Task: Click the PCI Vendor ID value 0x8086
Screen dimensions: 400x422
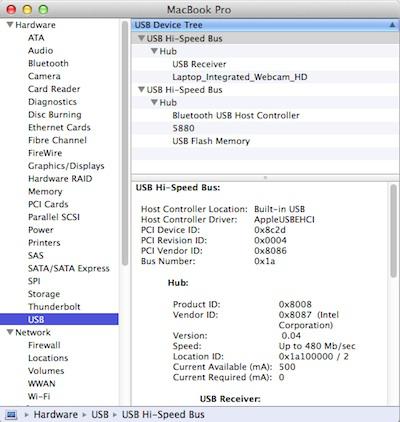Action: click(270, 251)
